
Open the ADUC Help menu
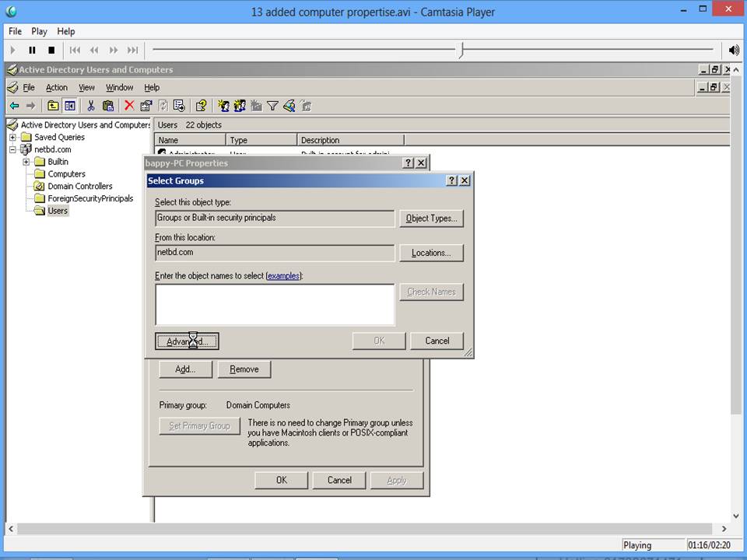click(152, 88)
